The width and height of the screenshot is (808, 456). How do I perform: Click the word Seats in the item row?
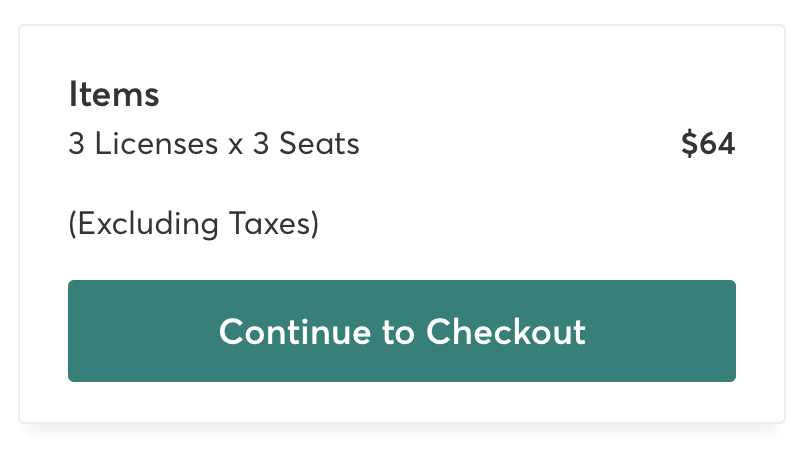319,143
